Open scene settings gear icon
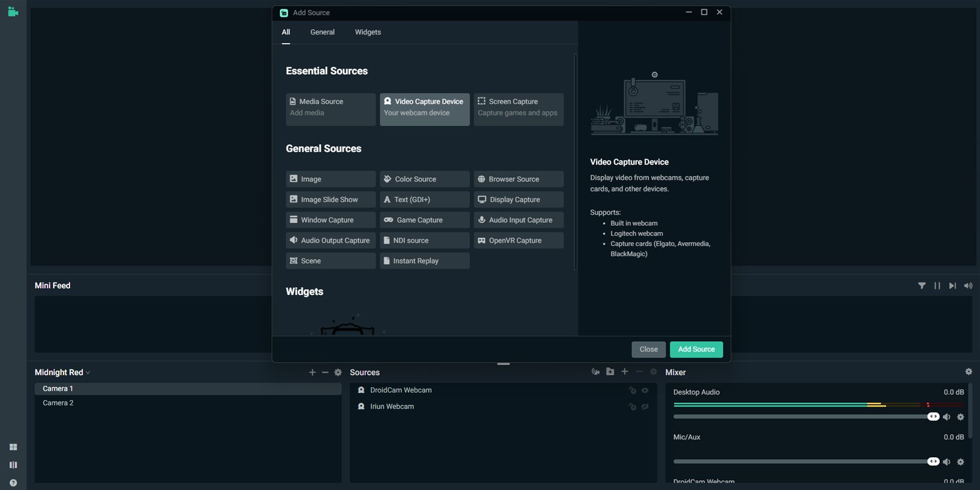This screenshot has height=490, width=980. (x=338, y=372)
